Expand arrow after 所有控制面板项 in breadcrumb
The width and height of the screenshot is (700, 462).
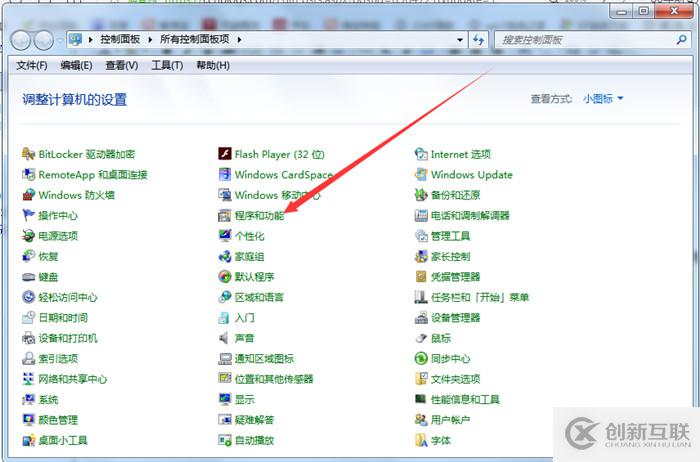click(x=239, y=40)
